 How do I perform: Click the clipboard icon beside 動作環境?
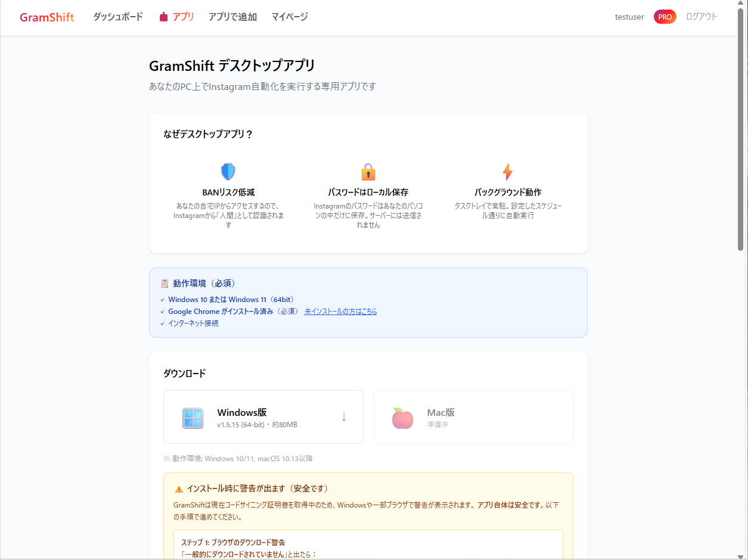click(165, 284)
